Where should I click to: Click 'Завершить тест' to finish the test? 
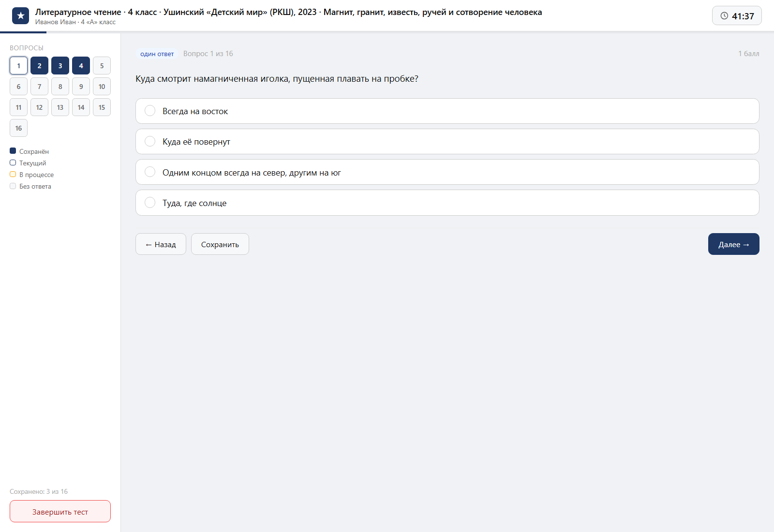pyautogui.click(x=60, y=511)
